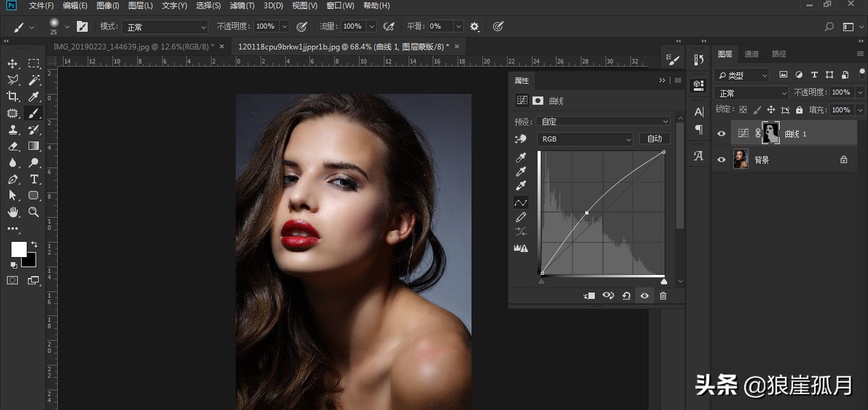The image size is (868, 410).
Task: Click the curves white point slider
Action: (664, 281)
